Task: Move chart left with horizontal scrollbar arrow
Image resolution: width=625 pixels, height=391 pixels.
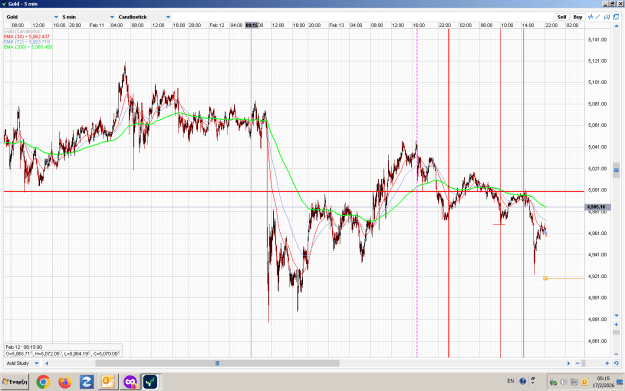Action: 47,363
